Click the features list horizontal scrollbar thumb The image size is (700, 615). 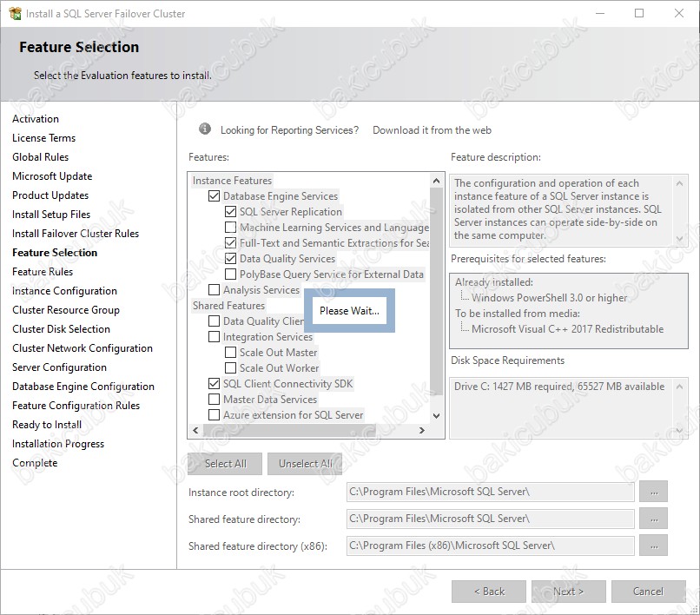click(x=289, y=430)
